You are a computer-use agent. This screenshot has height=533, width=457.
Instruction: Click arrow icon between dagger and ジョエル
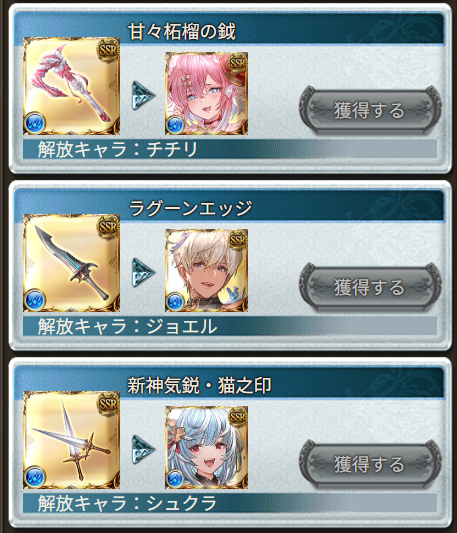coord(143,272)
